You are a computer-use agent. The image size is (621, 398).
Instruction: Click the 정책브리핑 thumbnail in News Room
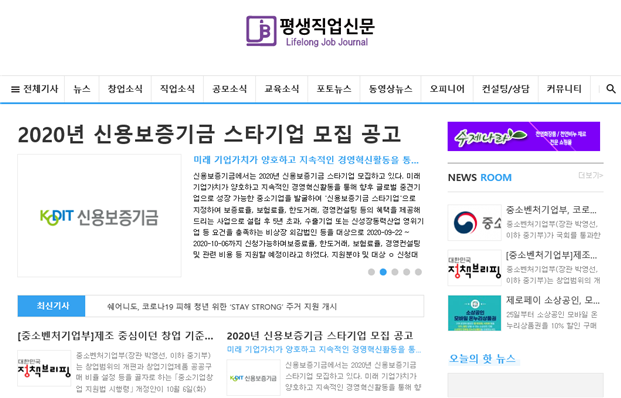474,268
